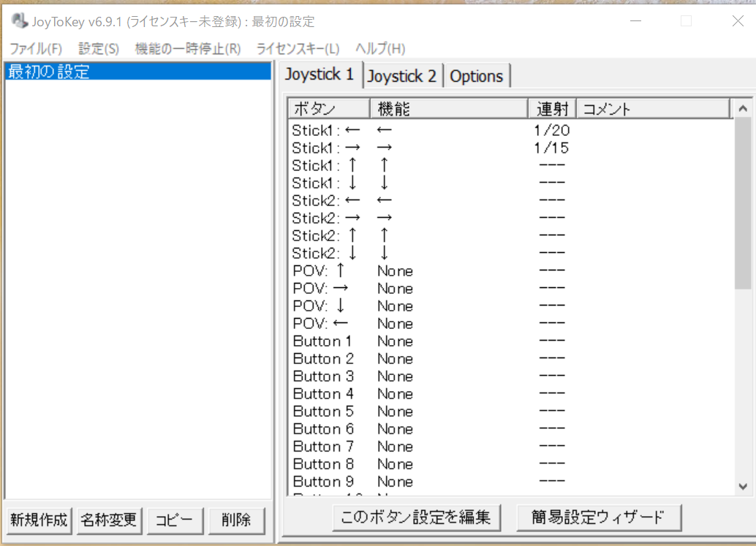Image resolution: width=756 pixels, height=546 pixels.
Task: Open the ヘルプ(H) menu
Action: click(x=380, y=49)
